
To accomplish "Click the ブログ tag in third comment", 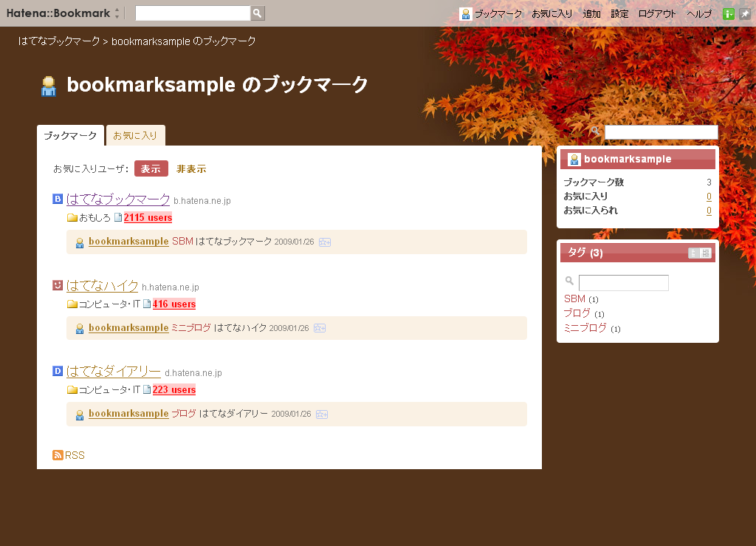I will pos(184,413).
